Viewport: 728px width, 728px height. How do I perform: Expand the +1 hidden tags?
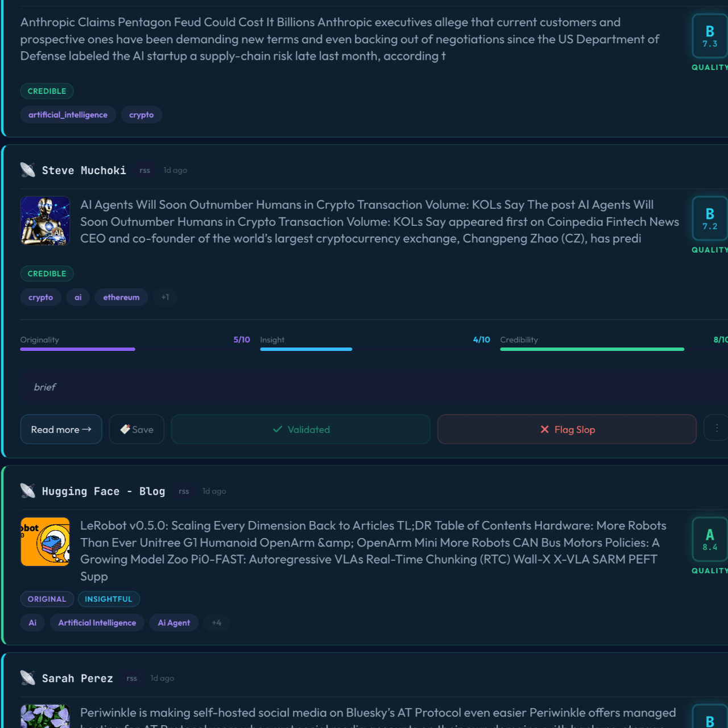pos(165,297)
